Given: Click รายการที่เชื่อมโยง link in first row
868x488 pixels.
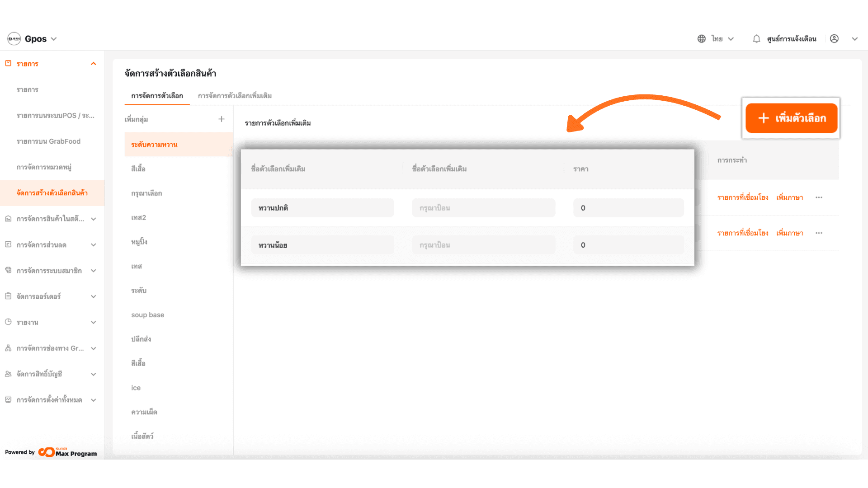Looking at the screenshot, I should point(742,197).
